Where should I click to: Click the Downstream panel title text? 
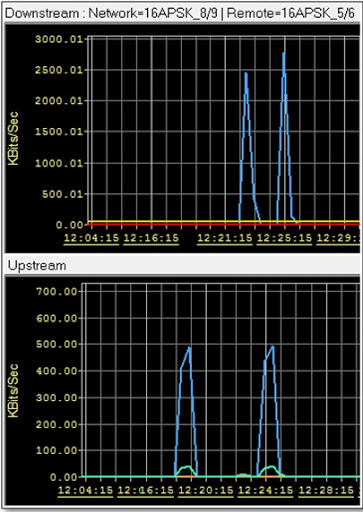pos(180,14)
